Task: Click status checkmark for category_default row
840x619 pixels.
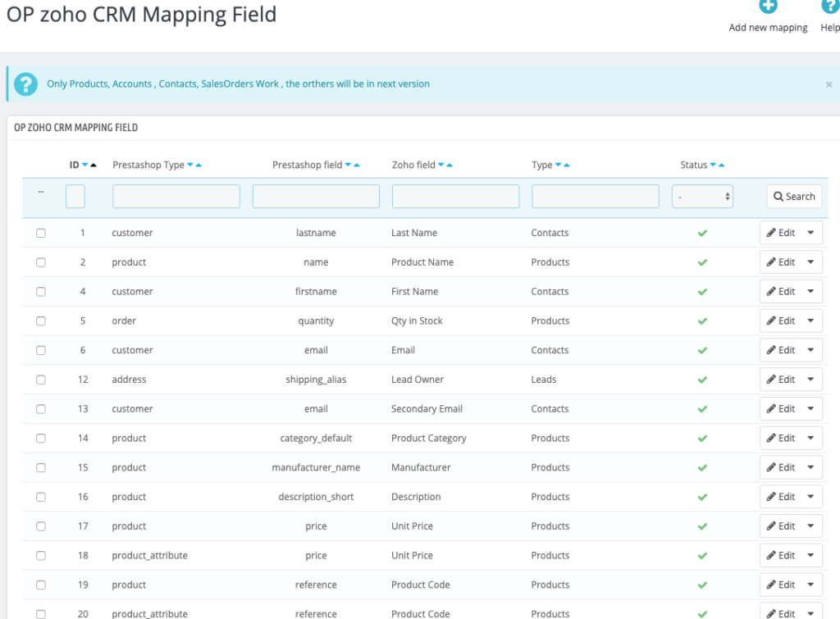Action: tap(702, 439)
